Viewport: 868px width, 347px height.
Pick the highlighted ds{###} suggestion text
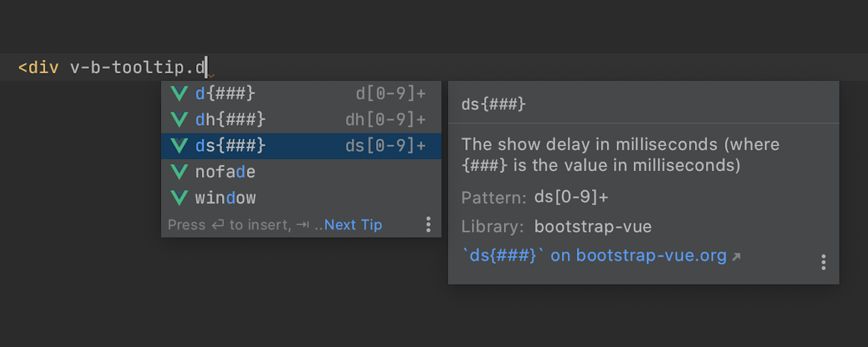click(230, 146)
